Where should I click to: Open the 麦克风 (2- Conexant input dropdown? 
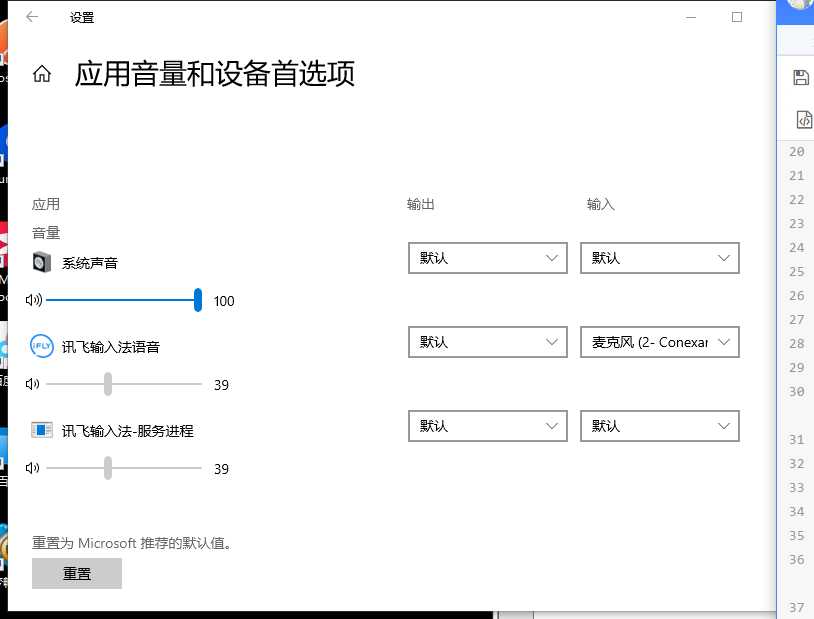[659, 342]
